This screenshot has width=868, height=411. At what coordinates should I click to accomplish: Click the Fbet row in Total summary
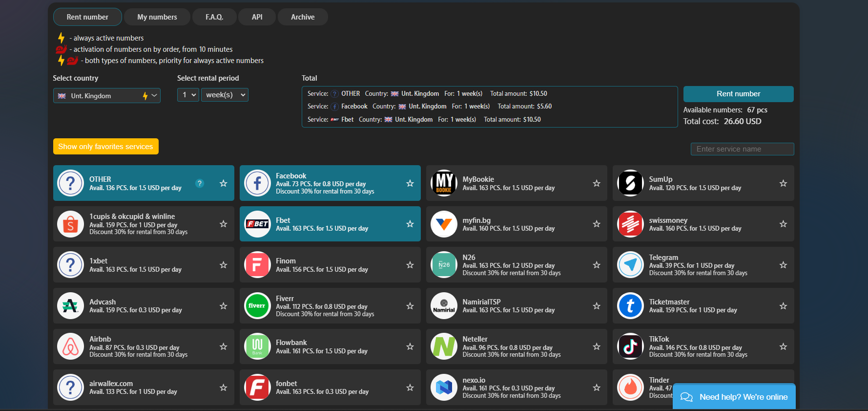click(x=424, y=119)
